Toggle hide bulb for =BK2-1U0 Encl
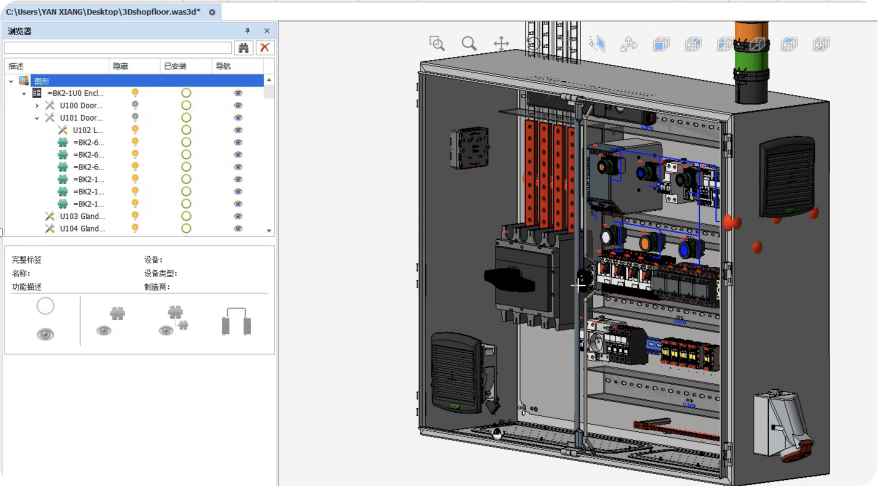 [x=135, y=93]
